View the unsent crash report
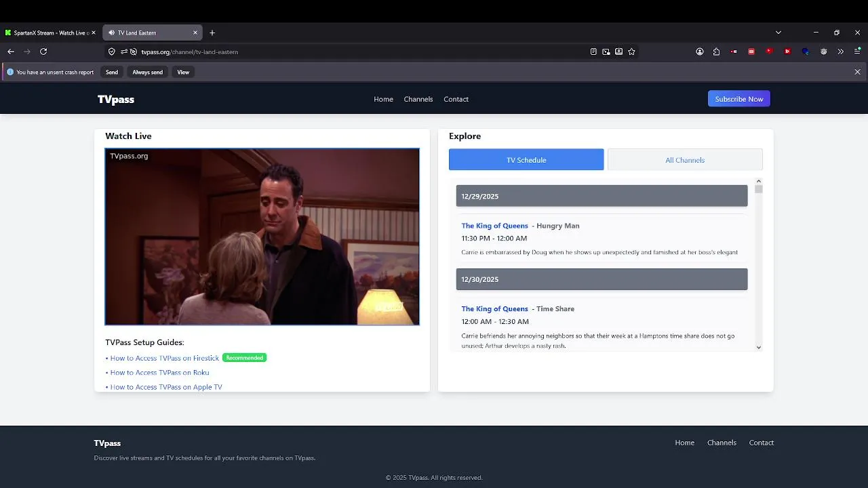This screenshot has height=488, width=868. coord(183,72)
